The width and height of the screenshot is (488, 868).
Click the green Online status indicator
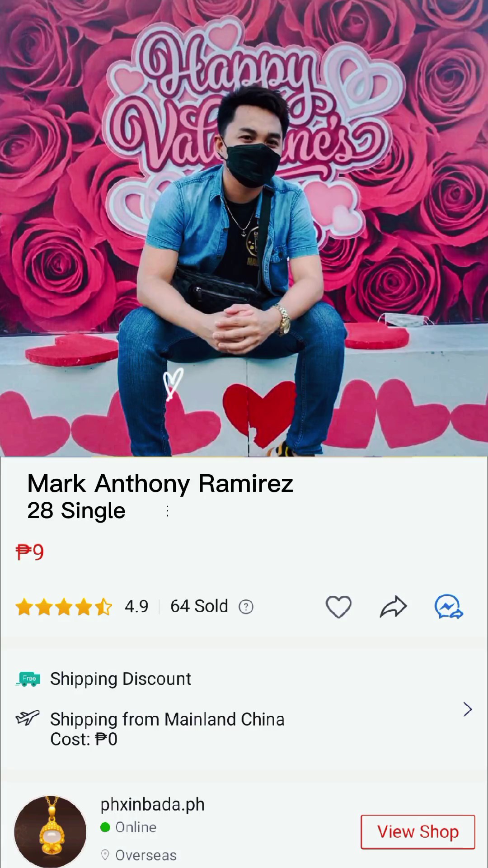click(105, 827)
